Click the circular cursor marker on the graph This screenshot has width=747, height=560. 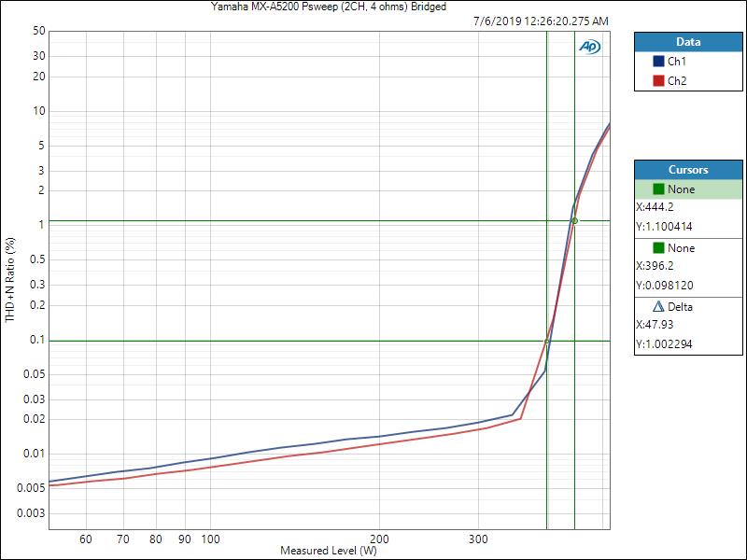tap(574, 221)
